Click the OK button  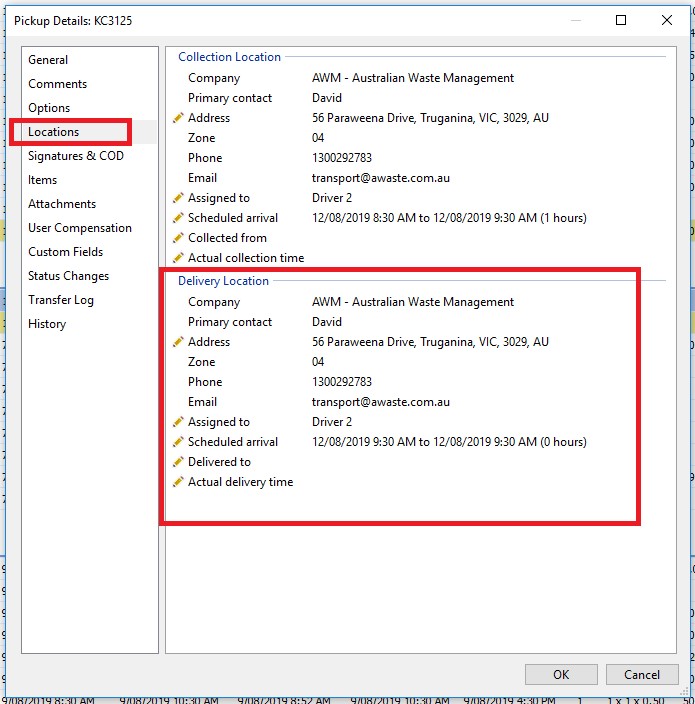(561, 674)
